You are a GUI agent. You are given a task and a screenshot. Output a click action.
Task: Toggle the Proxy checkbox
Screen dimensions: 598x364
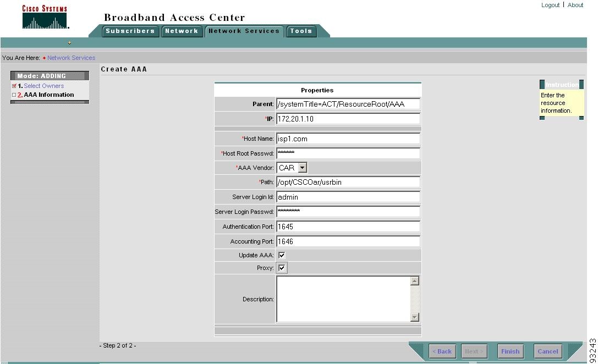click(282, 268)
